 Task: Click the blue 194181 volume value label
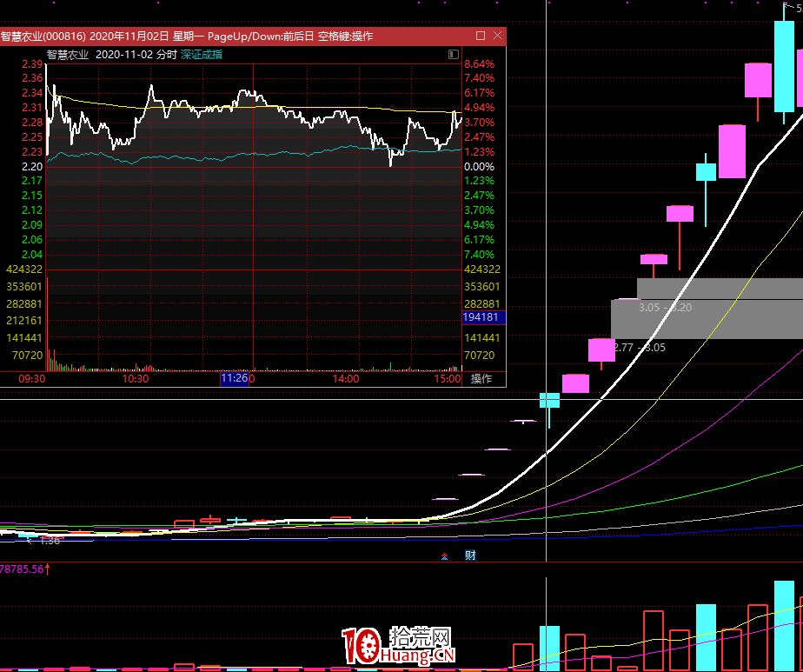tap(481, 319)
